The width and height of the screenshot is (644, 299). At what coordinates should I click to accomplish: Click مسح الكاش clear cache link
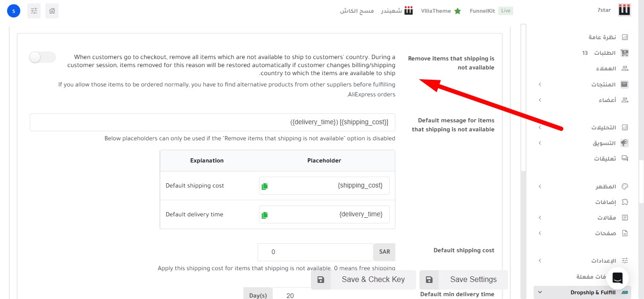click(x=357, y=11)
